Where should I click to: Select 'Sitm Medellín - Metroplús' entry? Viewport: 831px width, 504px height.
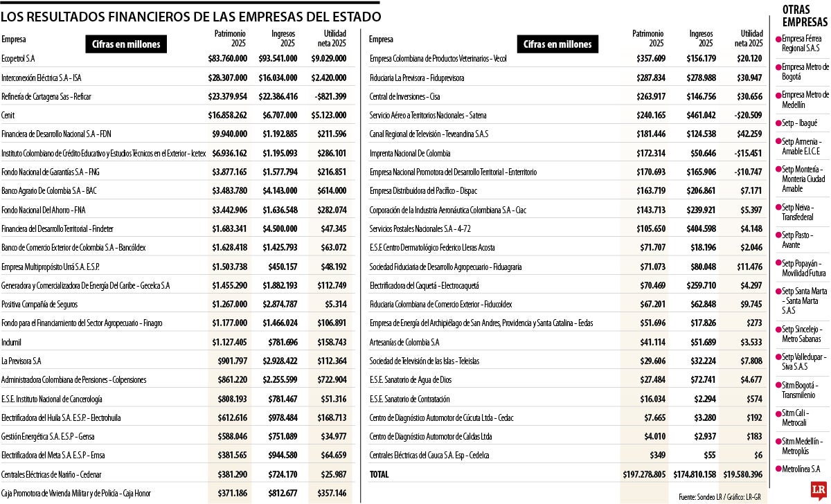(802, 446)
